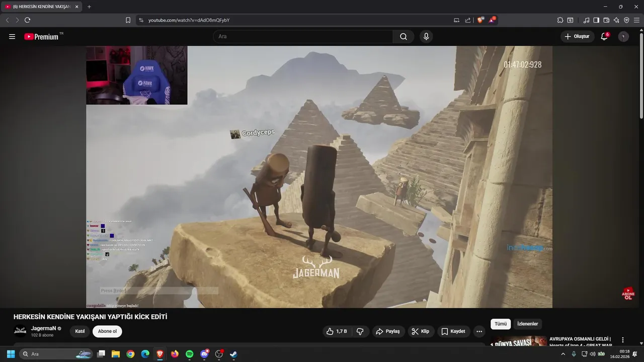Open the Windows Start menu
Screen dimensions: 644x362
pos(11,354)
